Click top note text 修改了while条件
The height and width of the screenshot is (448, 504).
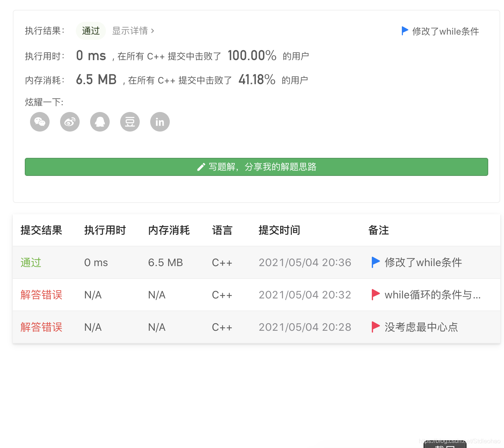click(x=445, y=31)
